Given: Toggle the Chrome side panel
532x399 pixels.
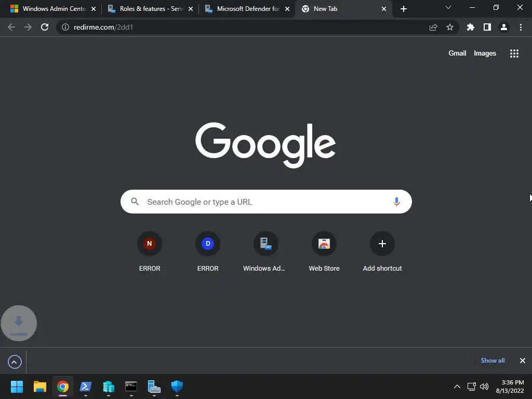Looking at the screenshot, I should pos(487,27).
